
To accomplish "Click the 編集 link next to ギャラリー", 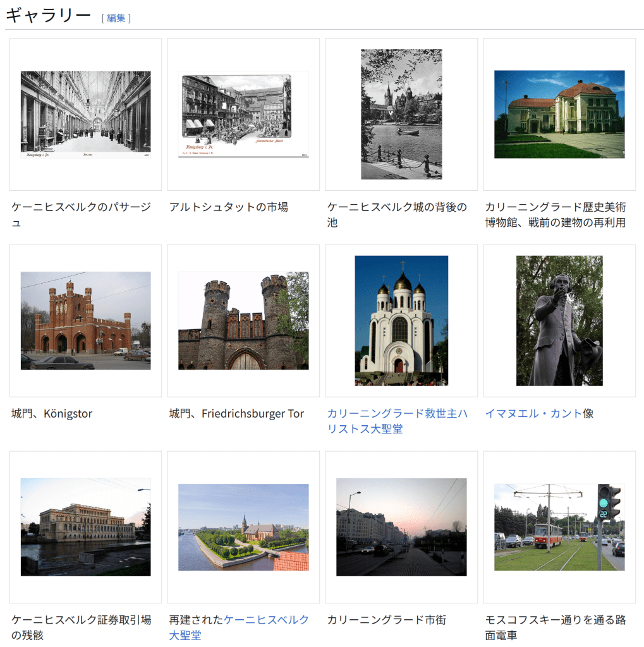I will point(116,18).
